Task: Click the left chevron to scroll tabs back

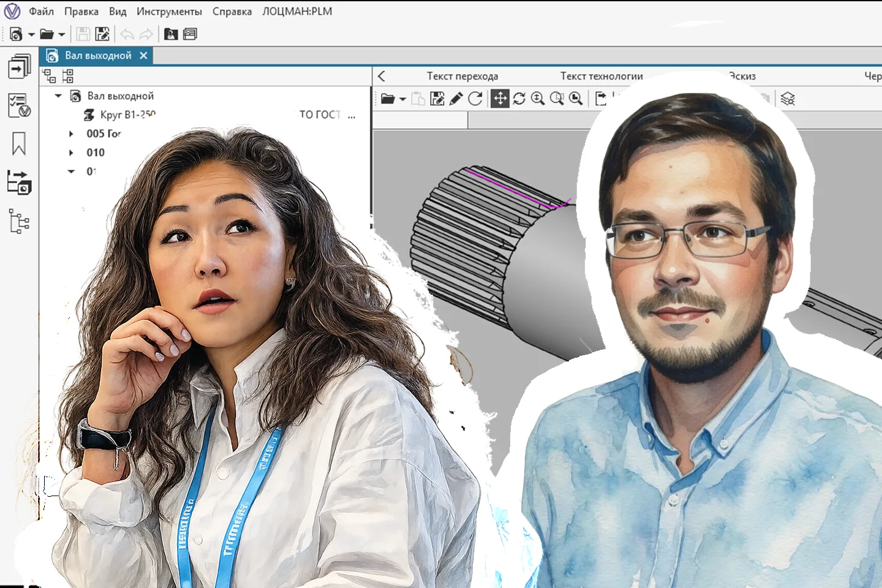Action: pyautogui.click(x=382, y=76)
